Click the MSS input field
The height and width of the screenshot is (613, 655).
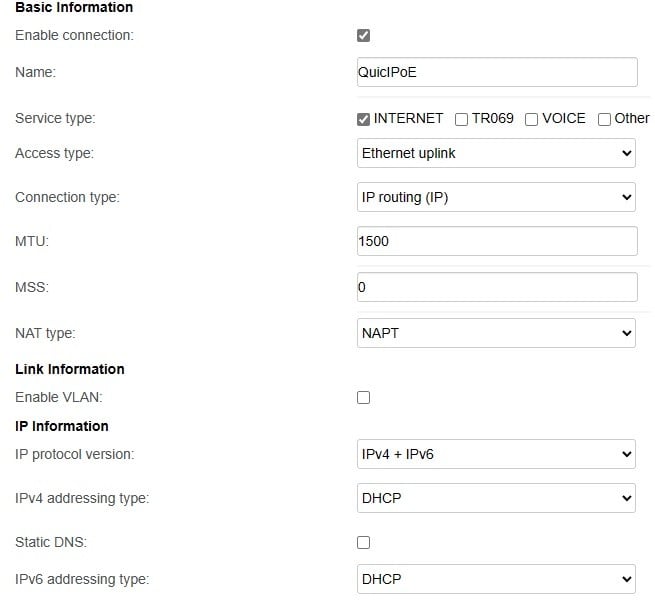point(497,287)
